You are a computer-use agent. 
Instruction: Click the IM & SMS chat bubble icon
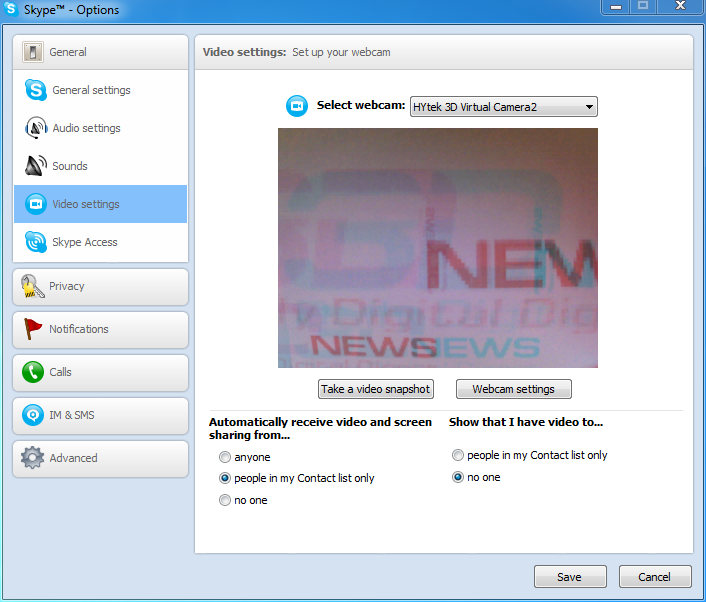pyautogui.click(x=32, y=415)
